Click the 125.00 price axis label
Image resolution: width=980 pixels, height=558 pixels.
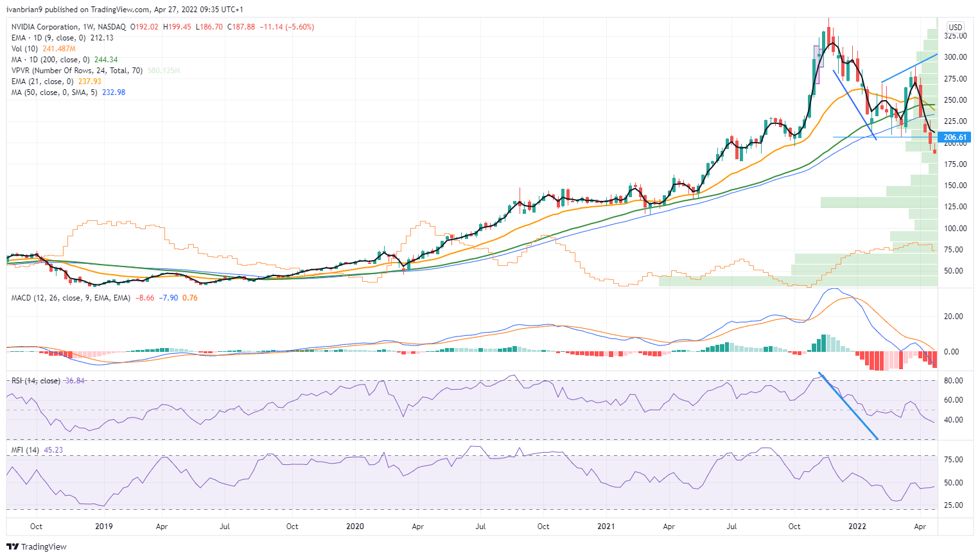click(956, 207)
